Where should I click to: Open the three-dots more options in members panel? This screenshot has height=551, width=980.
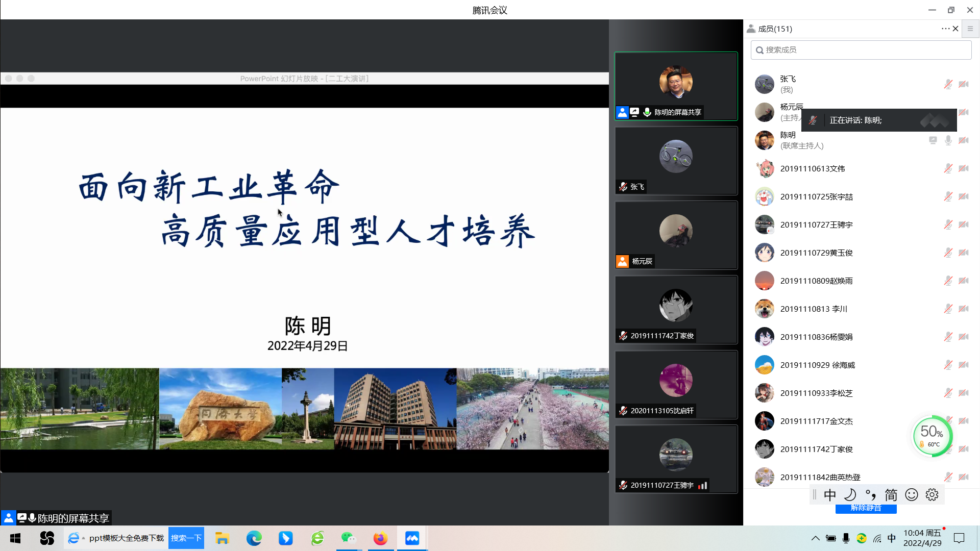[x=945, y=29]
